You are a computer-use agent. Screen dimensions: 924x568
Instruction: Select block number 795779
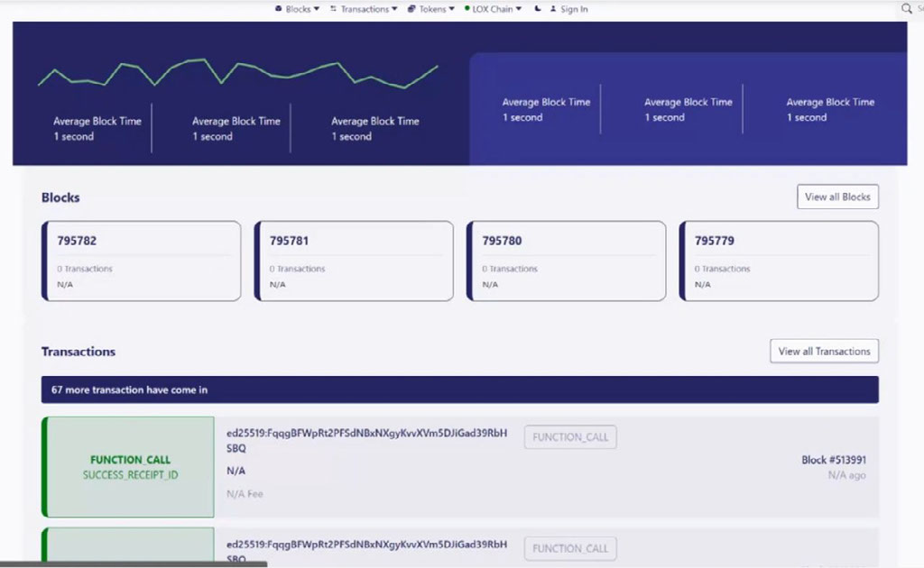(x=714, y=241)
